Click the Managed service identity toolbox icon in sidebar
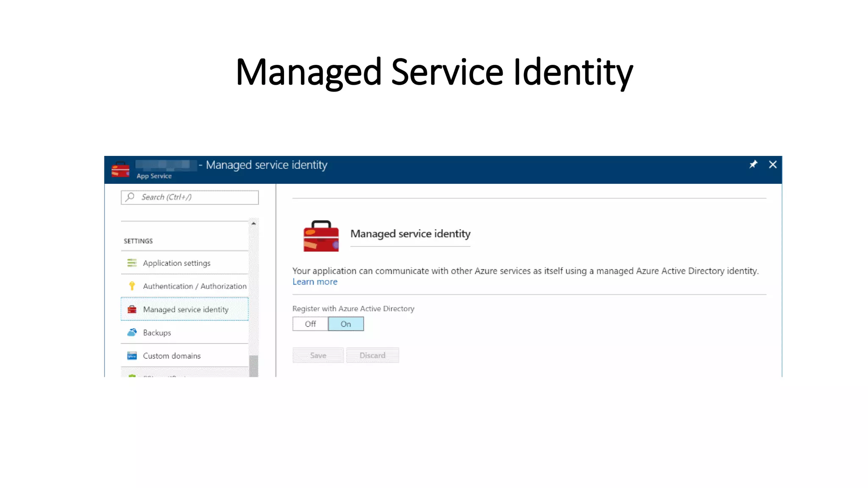 click(x=132, y=309)
